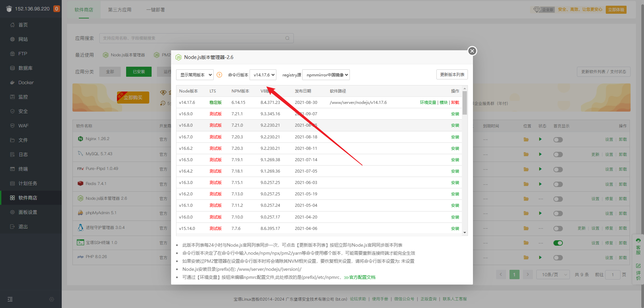
Task: Toggle homepage display for Redis
Action: click(x=558, y=184)
